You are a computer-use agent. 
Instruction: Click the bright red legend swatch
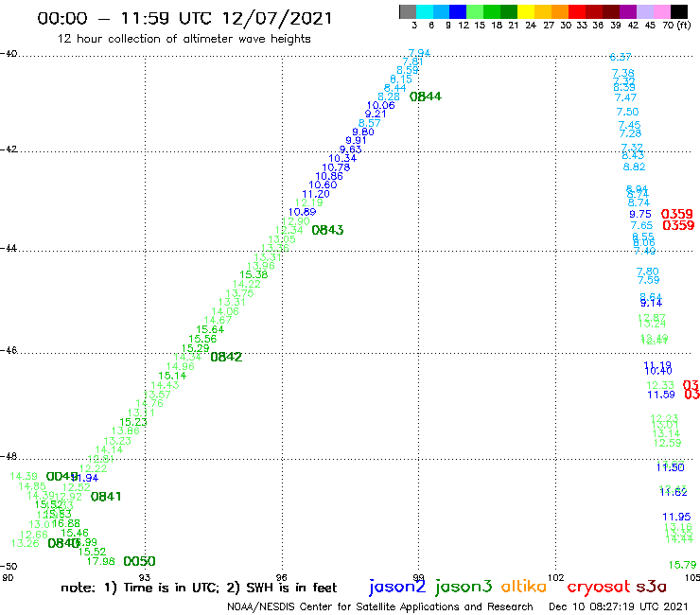tap(577, 11)
